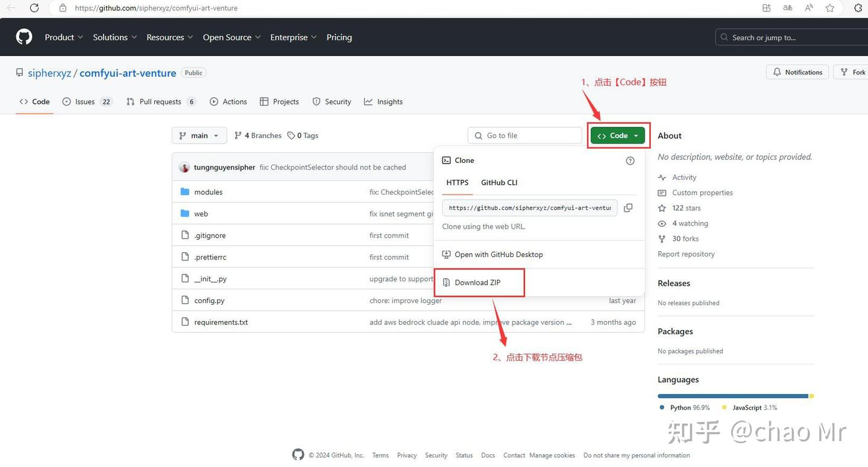
Task: Open the clone help question icon
Action: 631,160
